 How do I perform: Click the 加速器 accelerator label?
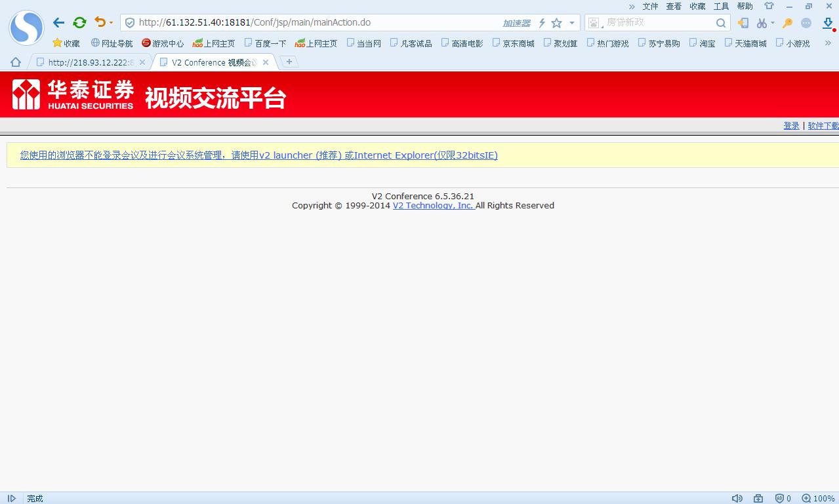[x=516, y=23]
